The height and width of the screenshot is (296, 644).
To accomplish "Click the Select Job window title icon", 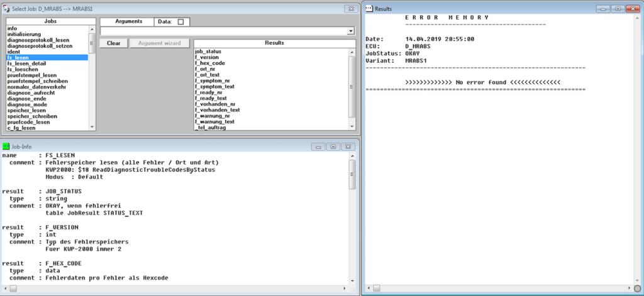I will [6, 9].
